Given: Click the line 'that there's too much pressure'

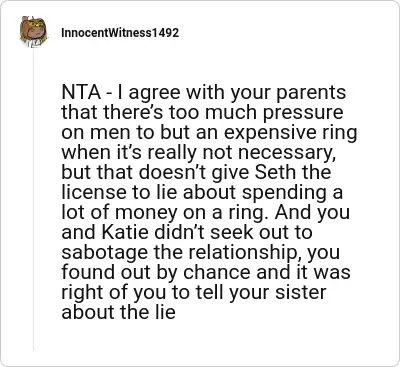Looking at the screenshot, I should click(202, 112).
